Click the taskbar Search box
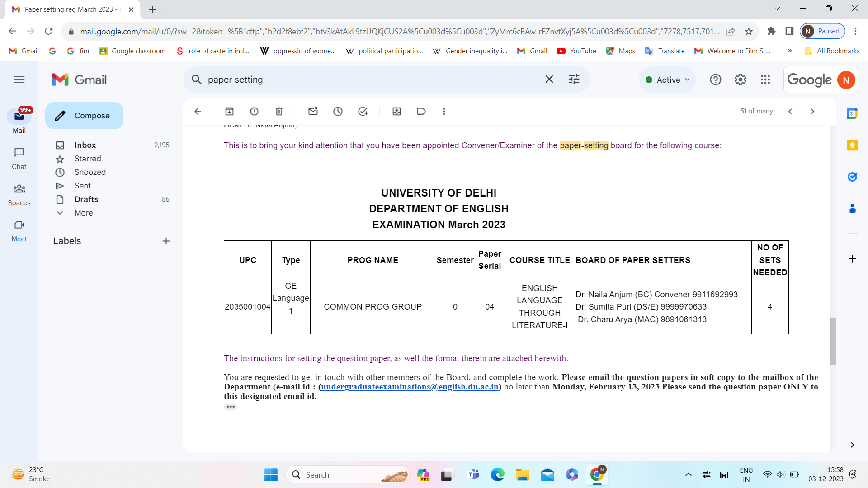This screenshot has width=868, height=488. click(347, 474)
